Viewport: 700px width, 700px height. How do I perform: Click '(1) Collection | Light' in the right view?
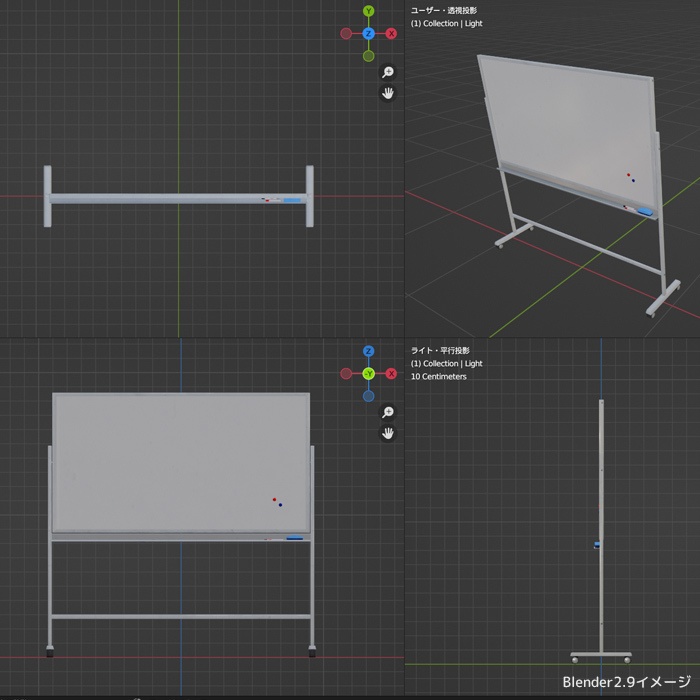pos(446,363)
